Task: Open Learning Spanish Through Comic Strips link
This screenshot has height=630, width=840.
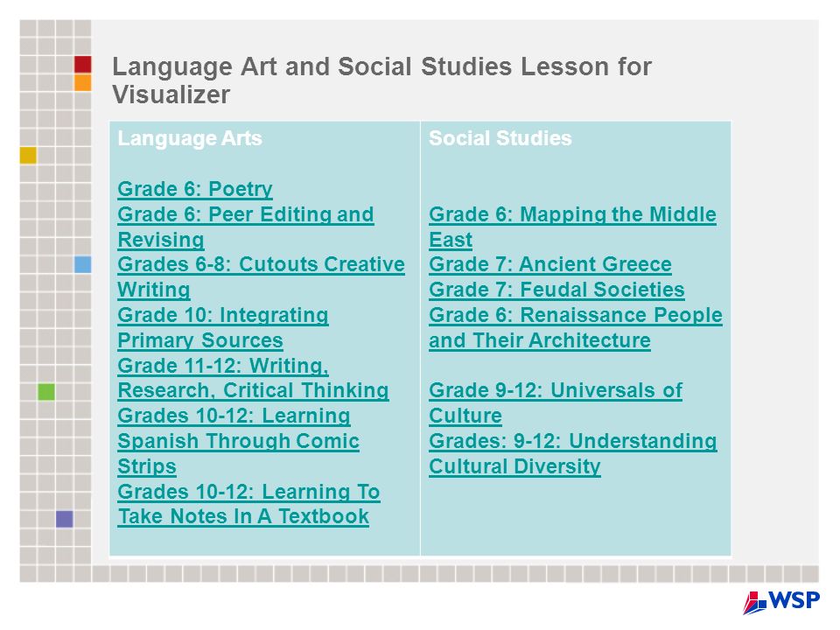Action: coord(238,440)
